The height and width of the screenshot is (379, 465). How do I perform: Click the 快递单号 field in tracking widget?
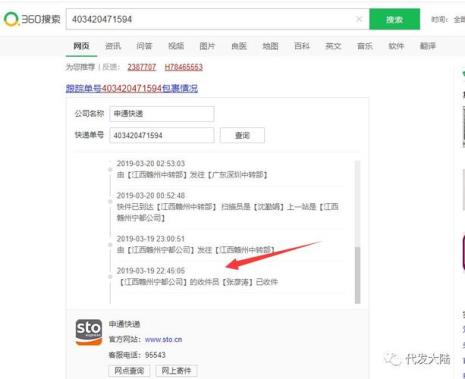click(x=162, y=135)
